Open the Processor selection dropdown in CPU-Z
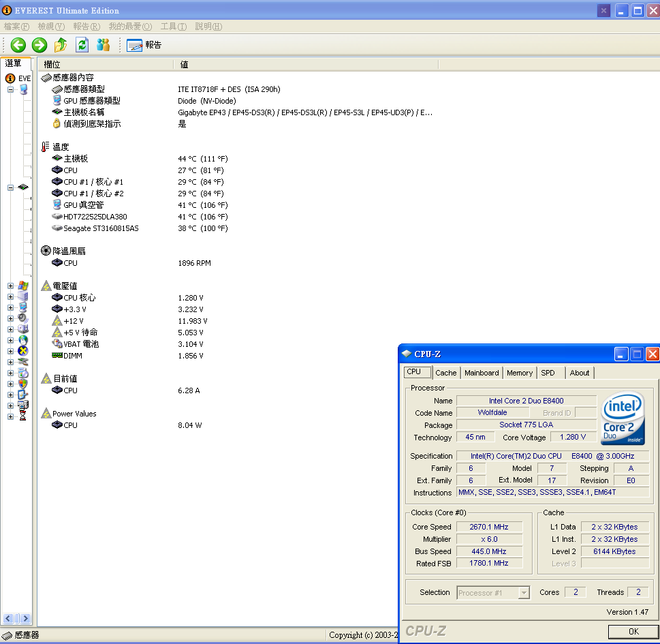The height and width of the screenshot is (644, 660). click(523, 593)
